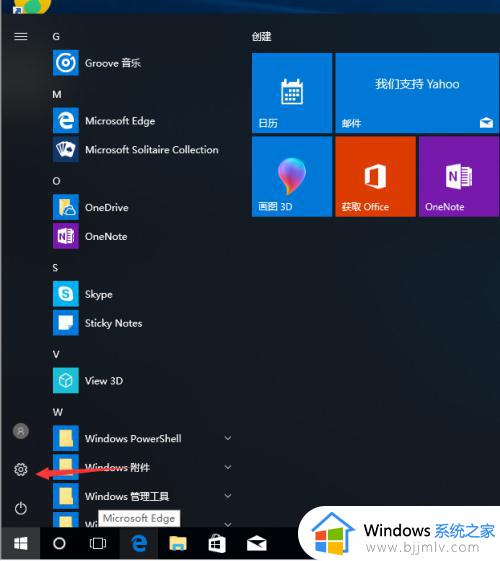
Task: Click the letter S section header
Action: tap(55, 268)
